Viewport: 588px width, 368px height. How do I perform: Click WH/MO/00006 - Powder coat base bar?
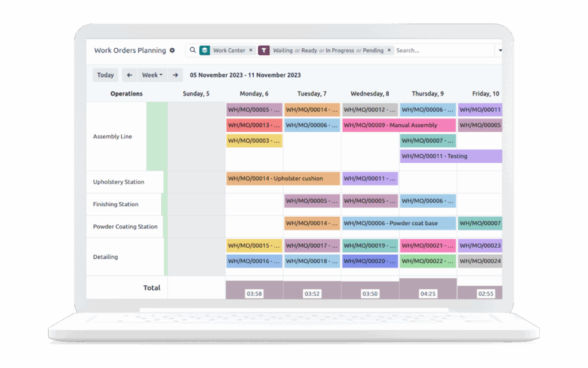pos(399,223)
